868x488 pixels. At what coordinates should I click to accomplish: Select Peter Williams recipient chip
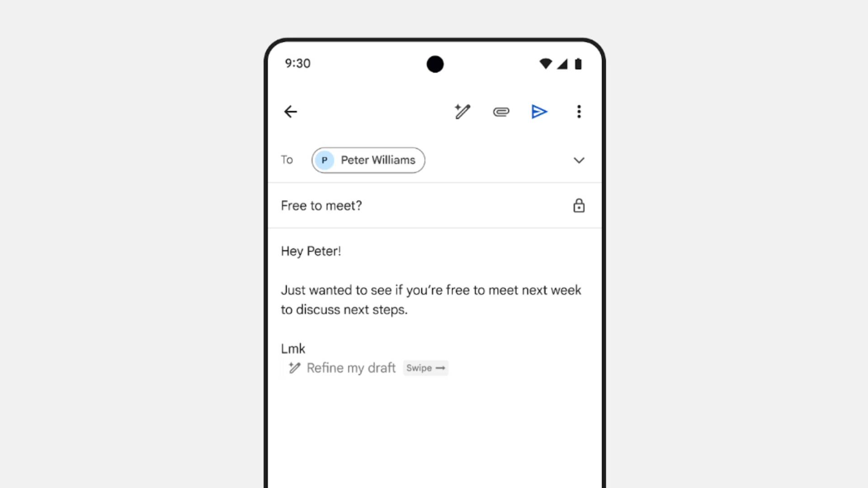click(367, 160)
